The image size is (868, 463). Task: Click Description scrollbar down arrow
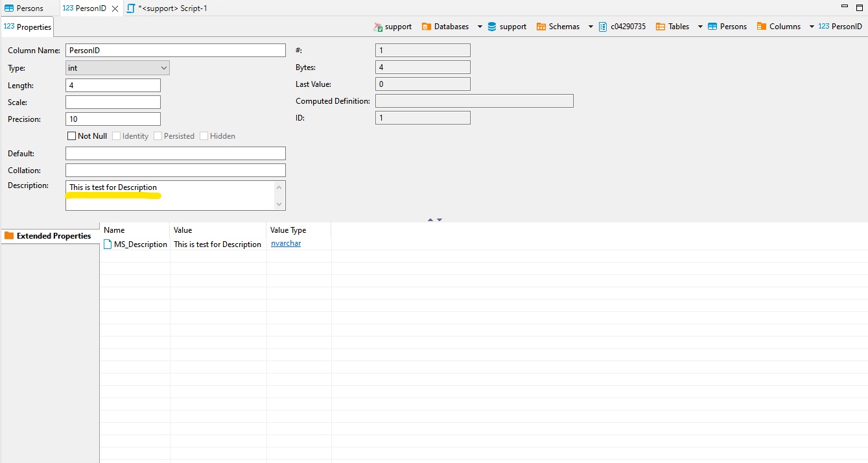(x=279, y=204)
